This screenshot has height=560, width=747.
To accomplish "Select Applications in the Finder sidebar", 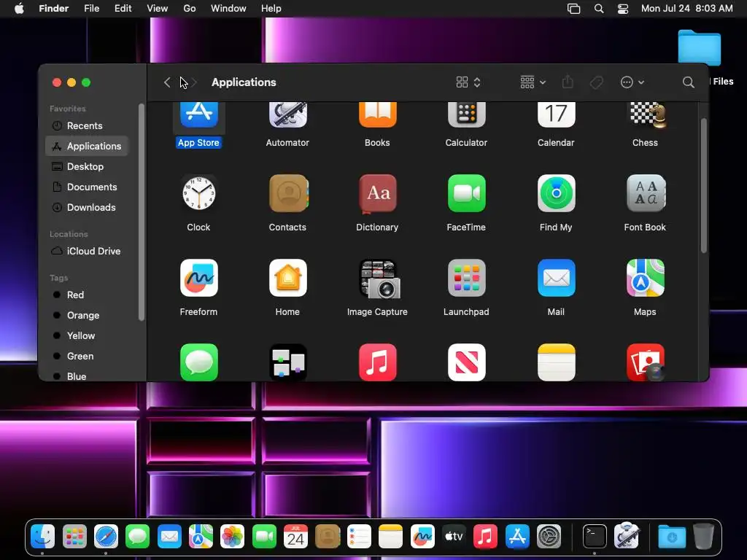I will coord(87,146).
